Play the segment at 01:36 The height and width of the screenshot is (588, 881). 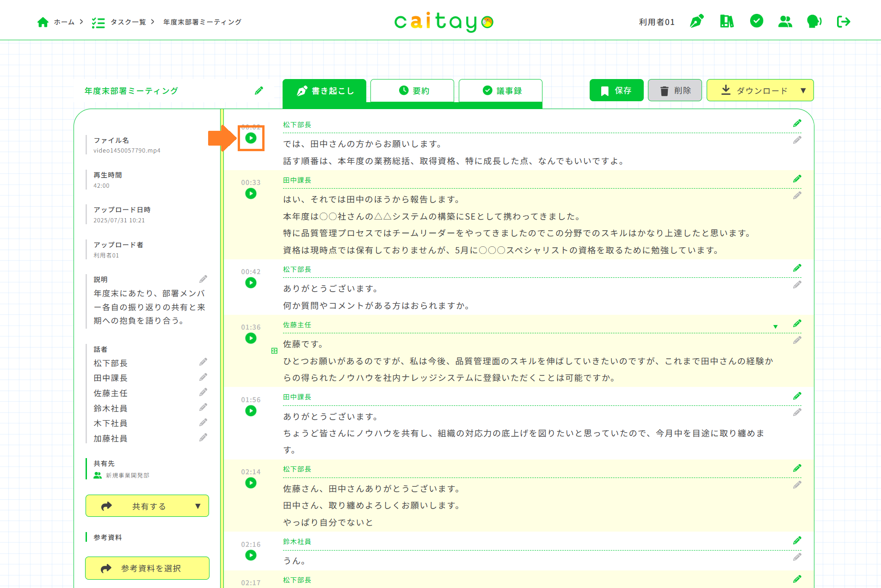click(251, 338)
